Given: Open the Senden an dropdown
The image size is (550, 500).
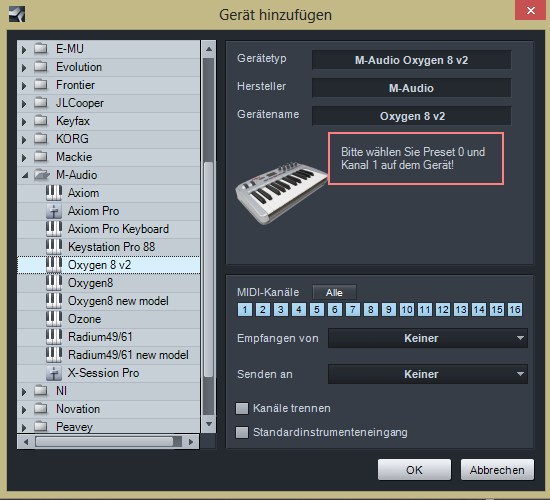Looking at the screenshot, I should (428, 374).
